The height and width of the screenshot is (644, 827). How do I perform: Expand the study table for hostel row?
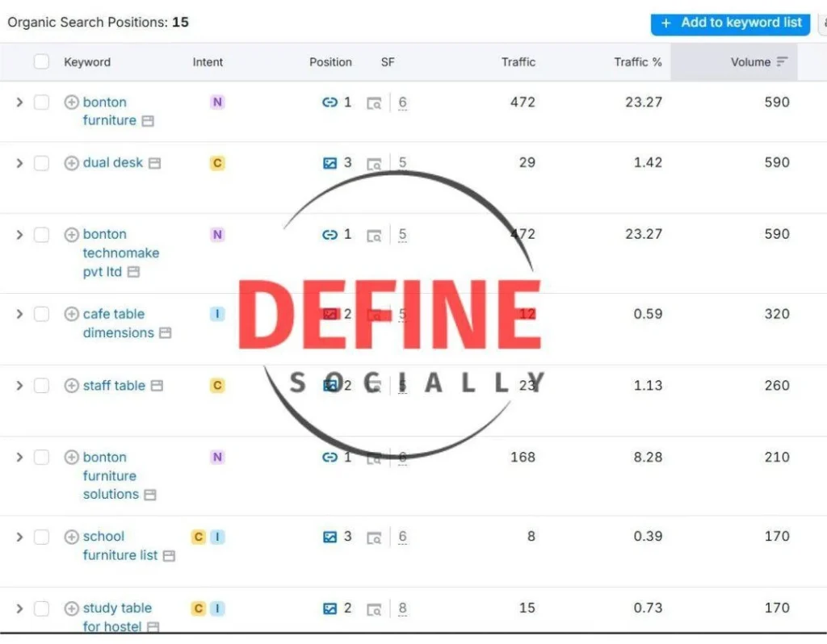coord(19,608)
